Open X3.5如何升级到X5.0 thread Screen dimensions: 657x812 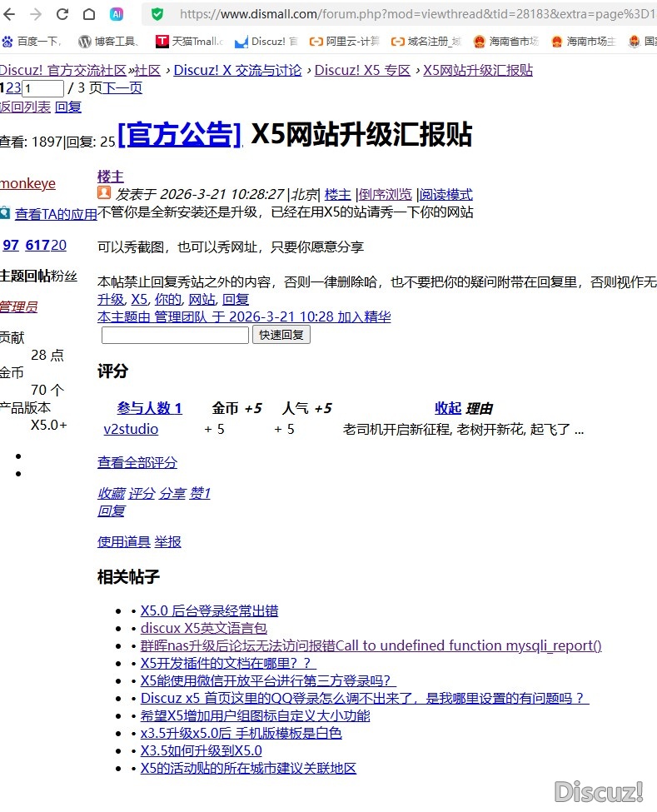201,751
